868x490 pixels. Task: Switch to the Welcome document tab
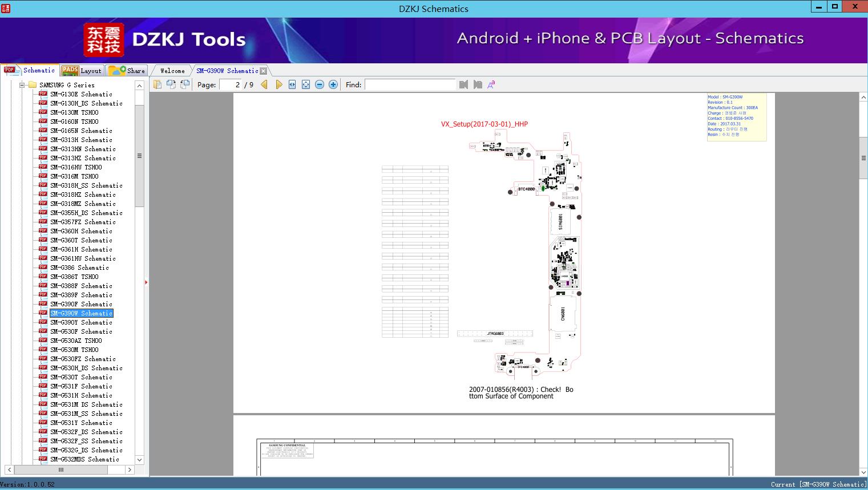click(172, 71)
